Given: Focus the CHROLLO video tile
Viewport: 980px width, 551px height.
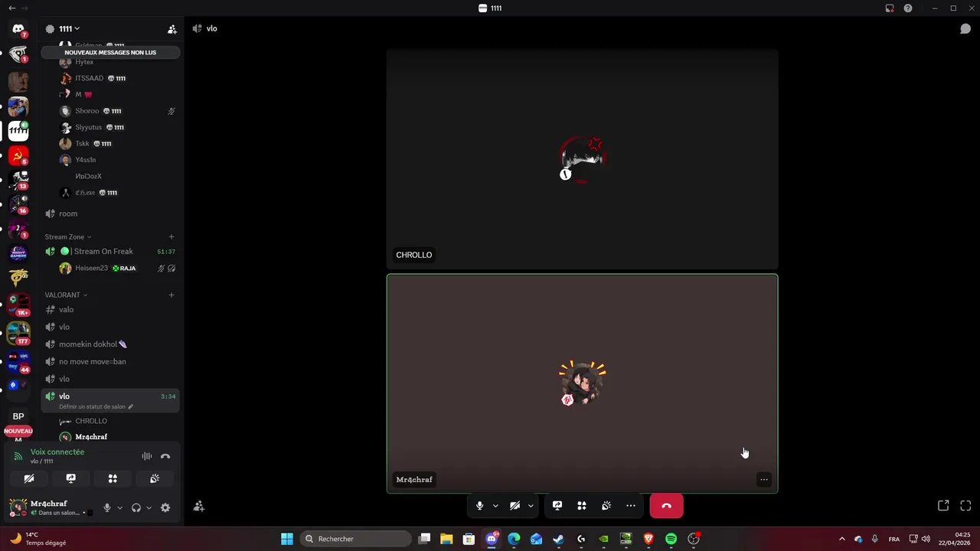Looking at the screenshot, I should click(582, 159).
